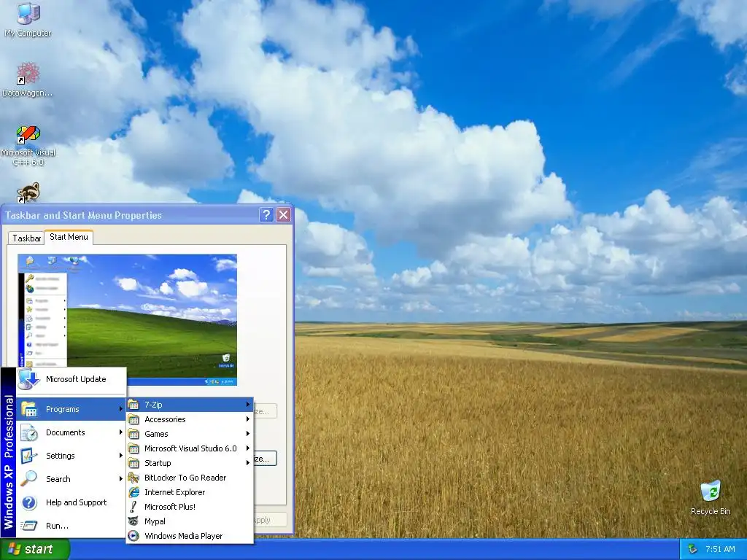Close the Taskbar and Start Menu Properties dialog

tap(284, 215)
